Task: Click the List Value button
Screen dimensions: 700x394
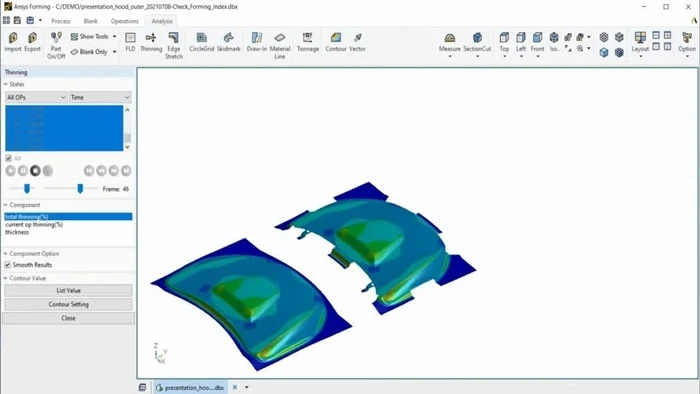Action: tap(68, 290)
